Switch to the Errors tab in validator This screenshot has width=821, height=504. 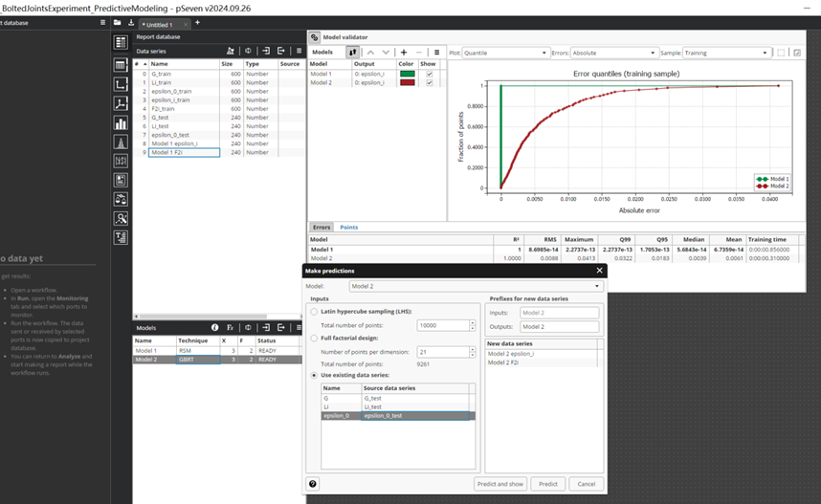coord(322,228)
